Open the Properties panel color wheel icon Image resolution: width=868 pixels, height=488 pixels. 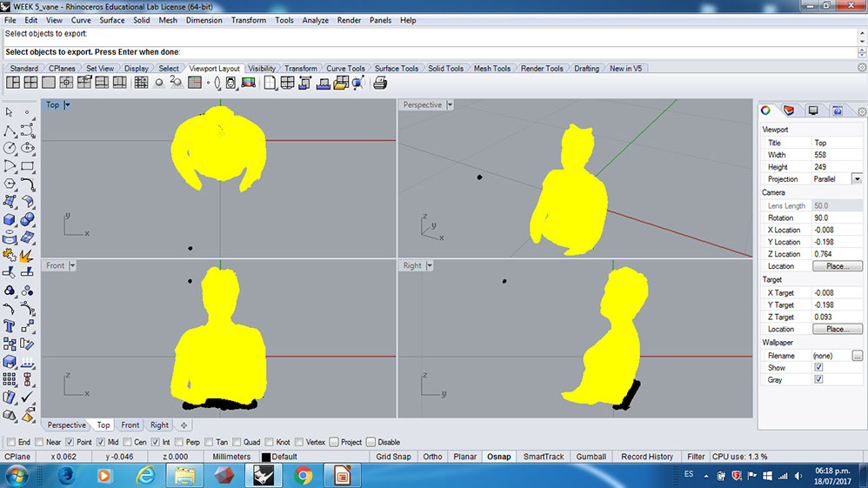765,110
